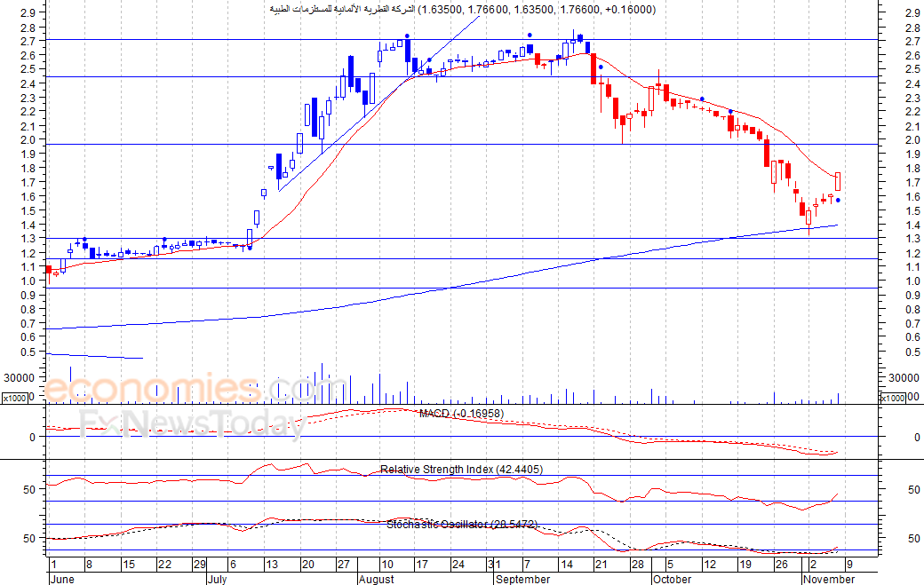
Task: Click the x1000 volume multiplier box on the right
Action: [892, 398]
